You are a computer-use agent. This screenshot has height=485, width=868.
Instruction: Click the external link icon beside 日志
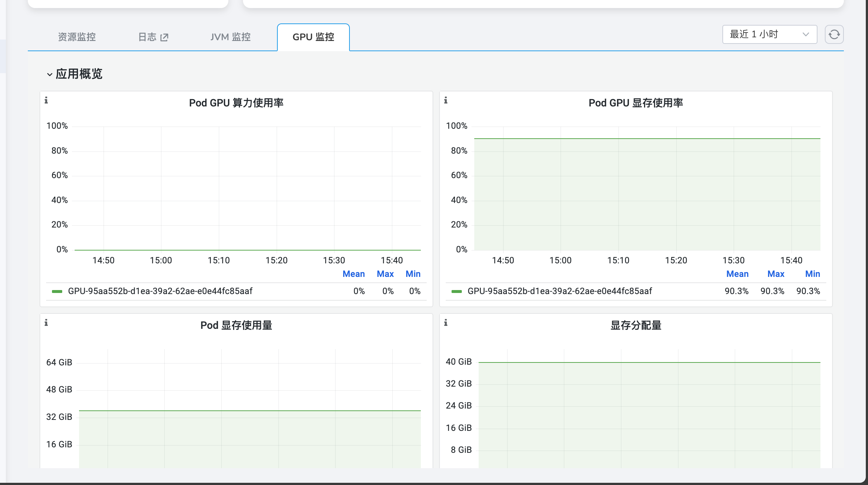pos(164,37)
